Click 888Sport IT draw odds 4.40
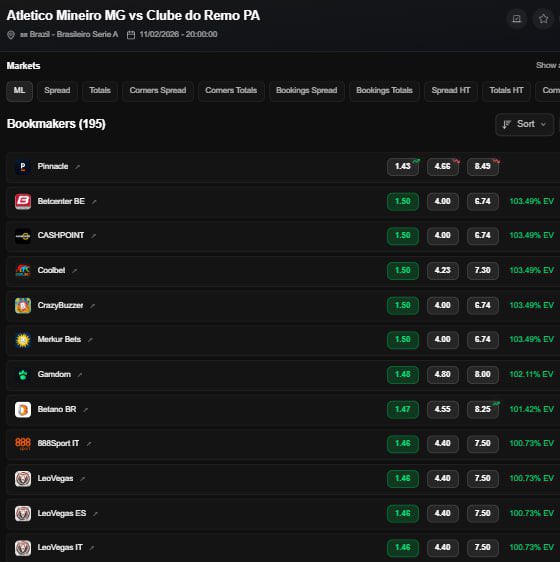560x562 pixels. tap(443, 444)
